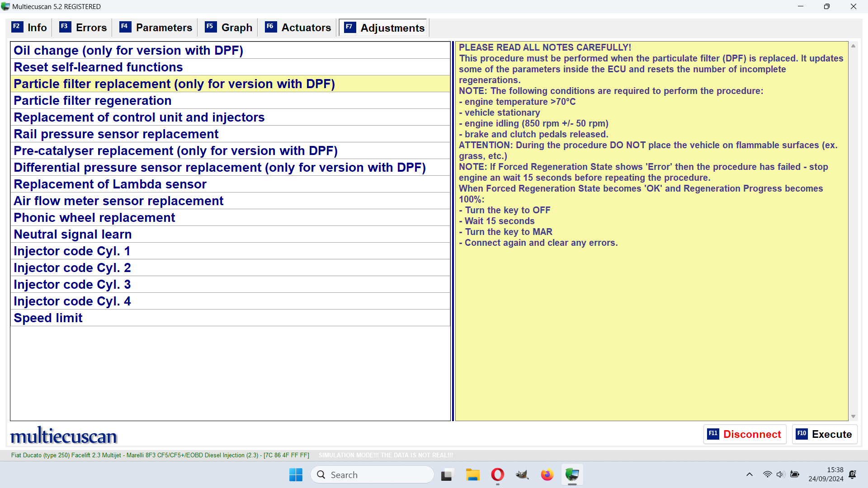868x488 pixels.
Task: Click the Multiecuscan taskbar icon
Action: pyautogui.click(x=572, y=475)
